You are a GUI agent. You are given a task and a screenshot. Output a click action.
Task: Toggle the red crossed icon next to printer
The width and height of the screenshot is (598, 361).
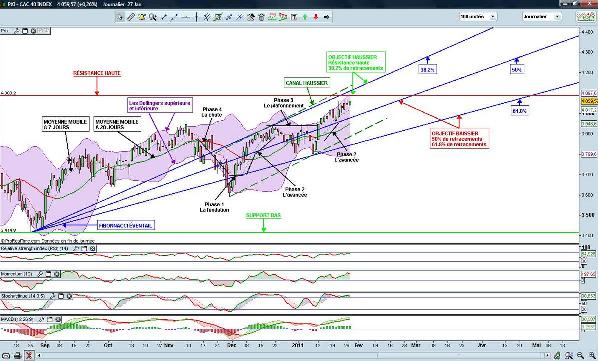(29, 356)
